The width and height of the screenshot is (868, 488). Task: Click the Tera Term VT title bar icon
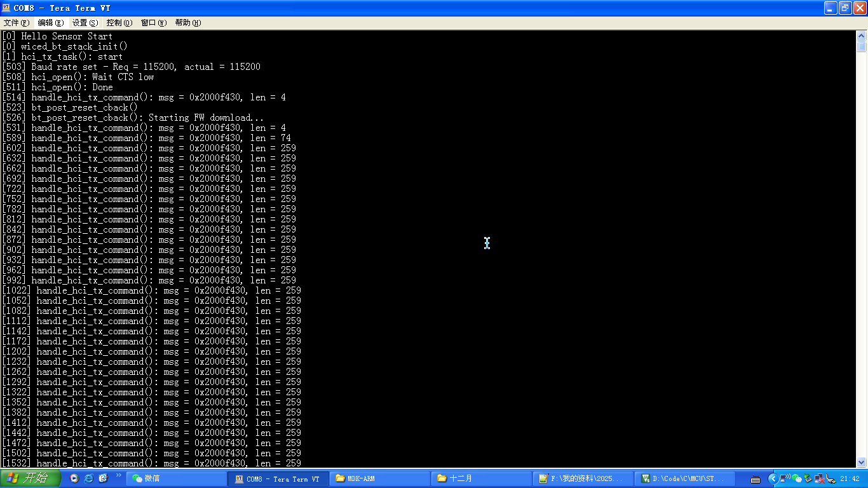point(6,8)
